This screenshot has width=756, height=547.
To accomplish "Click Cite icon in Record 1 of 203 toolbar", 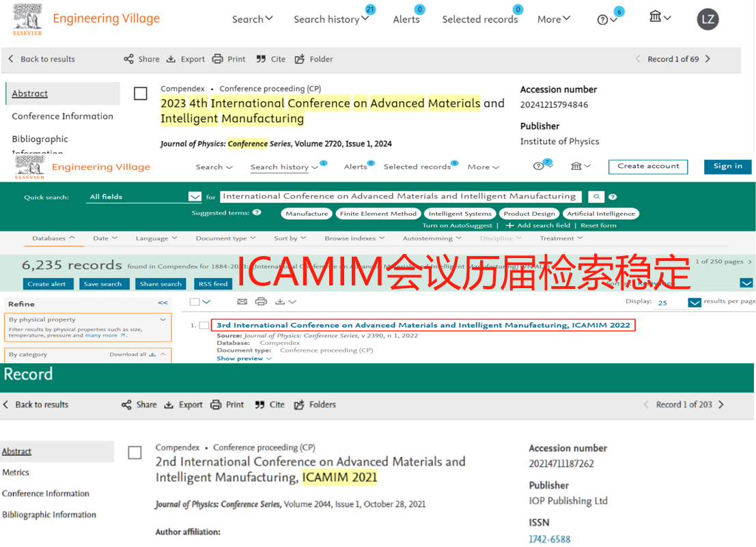I will (260, 405).
